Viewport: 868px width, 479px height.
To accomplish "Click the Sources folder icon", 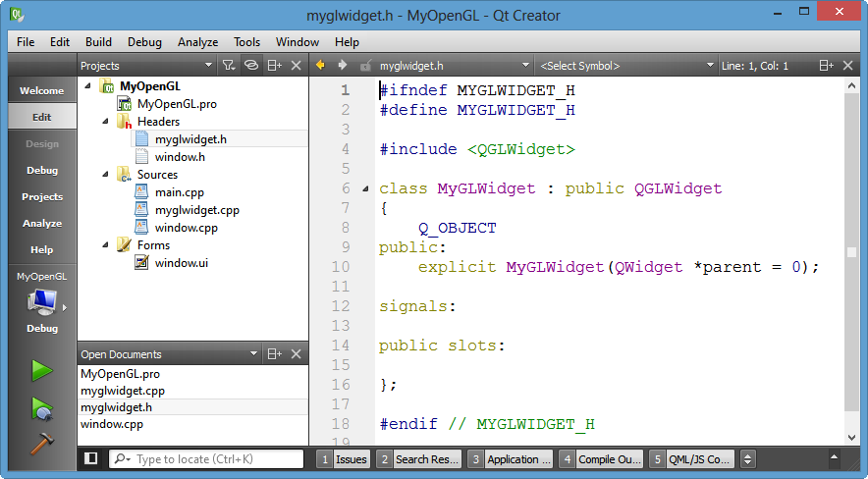I will click(124, 175).
